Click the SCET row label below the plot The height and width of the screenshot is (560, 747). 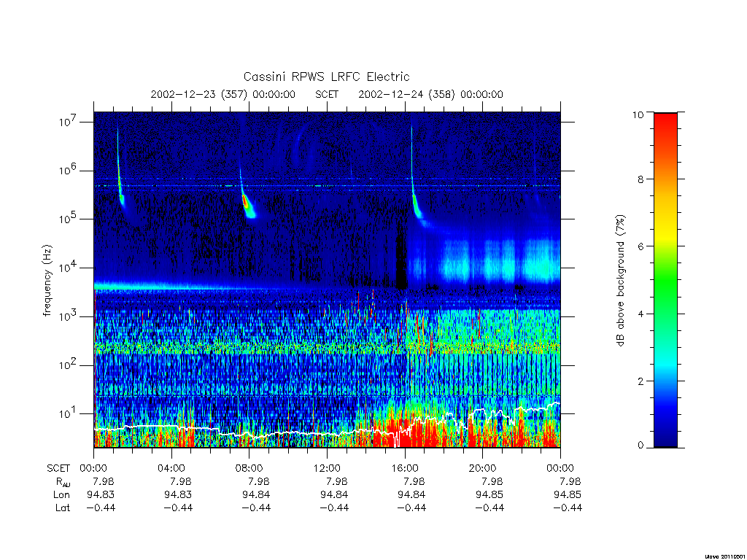click(58, 469)
